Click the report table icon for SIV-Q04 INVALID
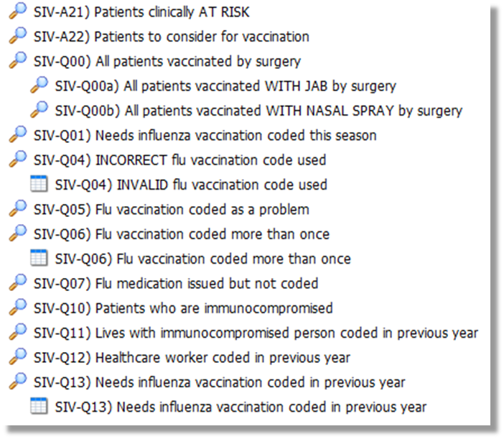504x439 pixels. [39, 184]
